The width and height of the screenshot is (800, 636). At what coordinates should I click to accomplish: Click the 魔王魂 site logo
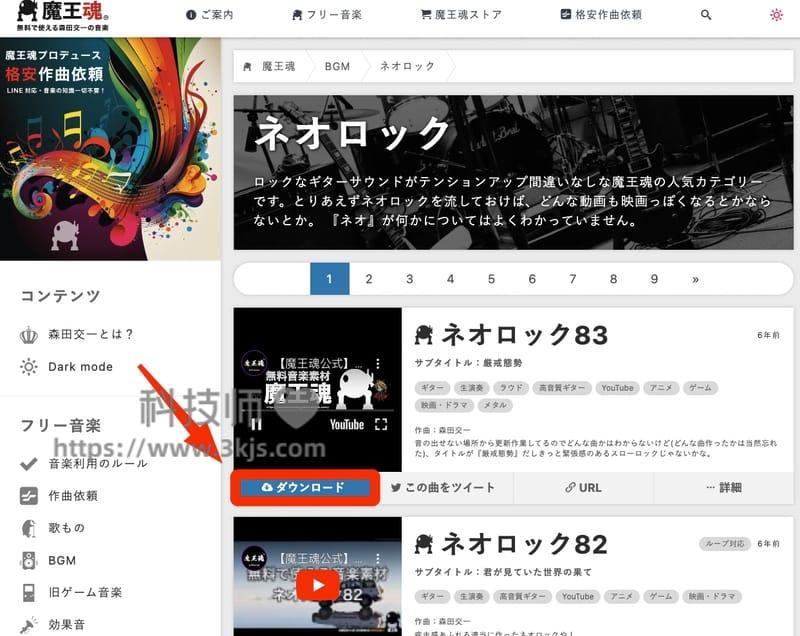coord(62,16)
